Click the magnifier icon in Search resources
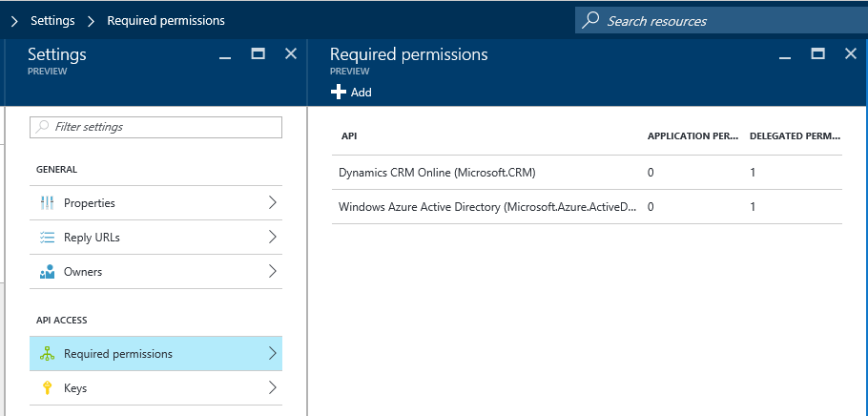 pyautogui.click(x=591, y=20)
